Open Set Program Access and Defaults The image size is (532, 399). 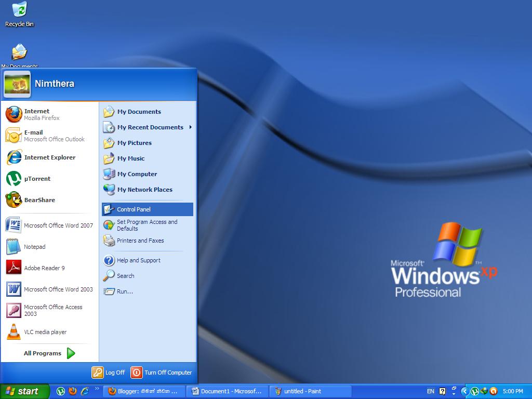click(x=148, y=225)
